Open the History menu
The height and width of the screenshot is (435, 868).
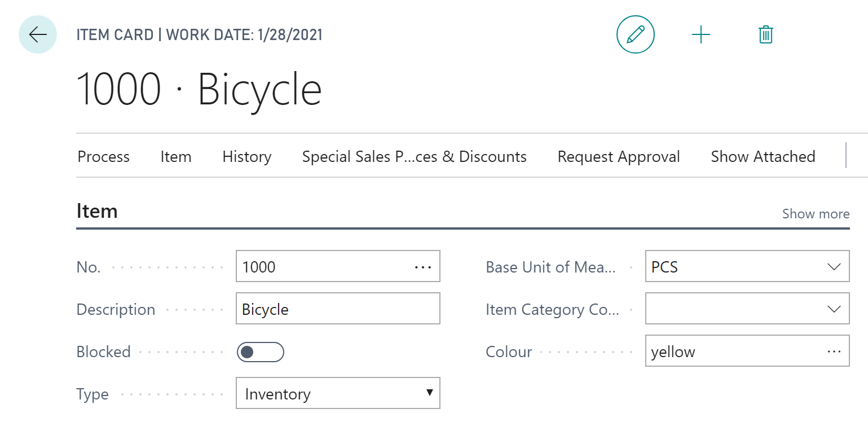click(x=247, y=156)
